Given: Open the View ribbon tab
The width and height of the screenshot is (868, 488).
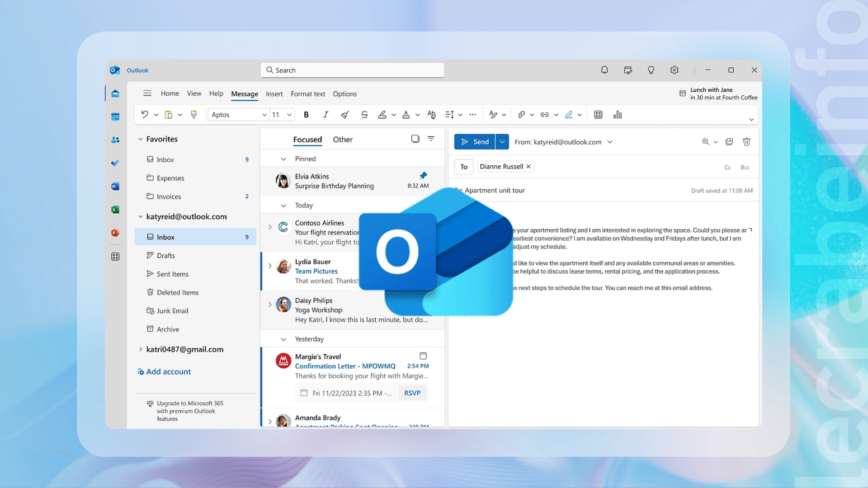Looking at the screenshot, I should [x=194, y=94].
